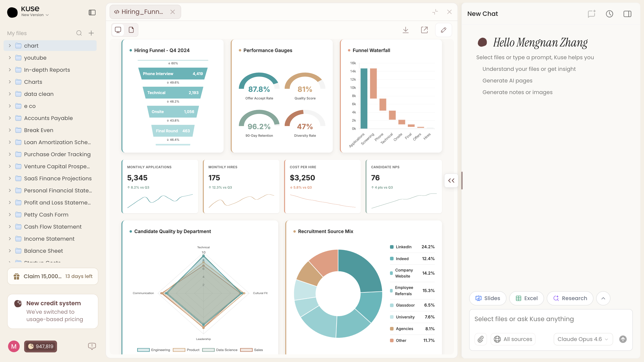This screenshot has width=644, height=362.
Task: Click the download icon in preview toolbar
Action: click(405, 30)
